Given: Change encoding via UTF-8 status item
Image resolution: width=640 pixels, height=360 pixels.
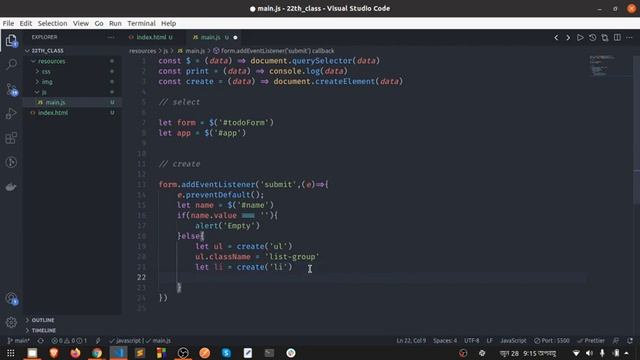Looking at the screenshot, I should click(x=471, y=340).
